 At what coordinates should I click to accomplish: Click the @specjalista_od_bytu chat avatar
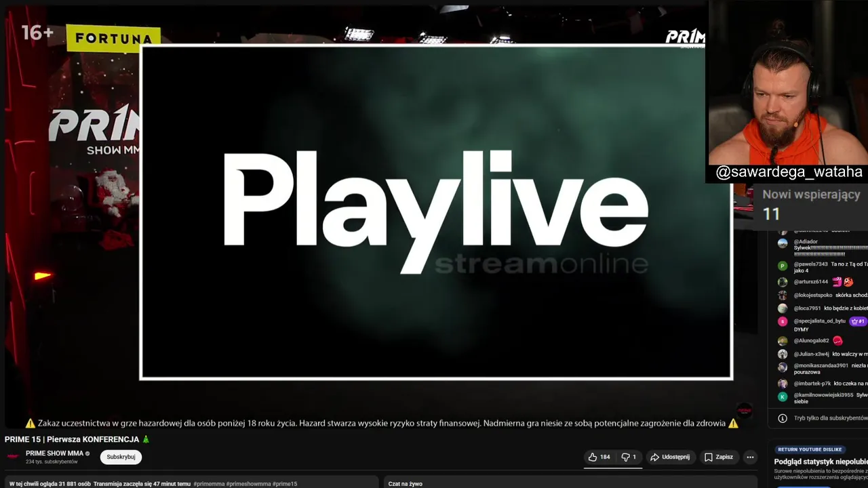pyautogui.click(x=783, y=322)
